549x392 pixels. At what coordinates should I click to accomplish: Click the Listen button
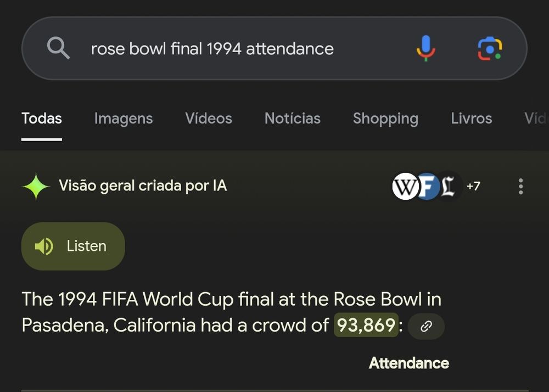pyautogui.click(x=73, y=246)
